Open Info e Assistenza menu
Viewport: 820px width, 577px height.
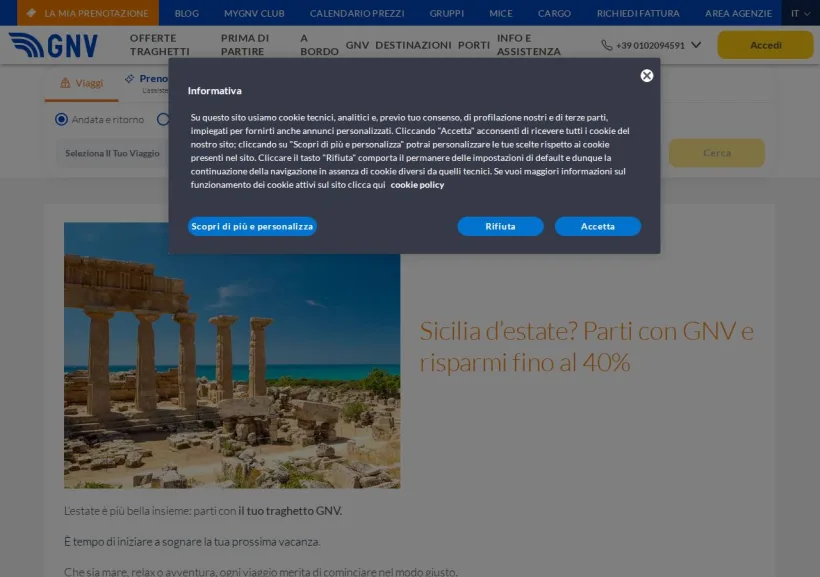pos(529,45)
